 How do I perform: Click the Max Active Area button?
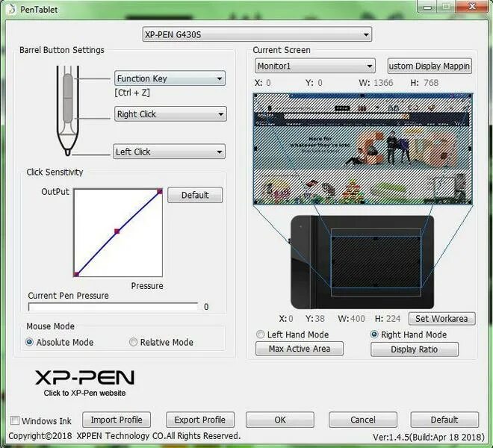point(300,349)
